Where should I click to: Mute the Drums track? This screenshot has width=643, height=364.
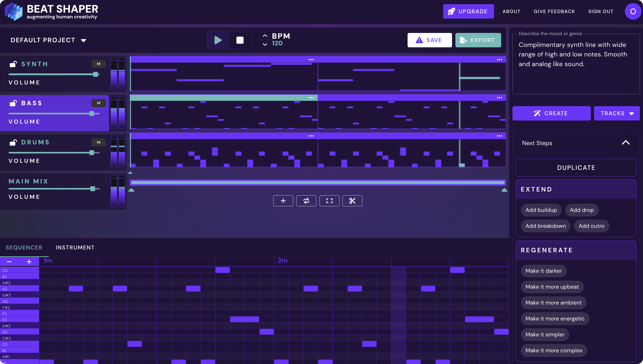click(98, 142)
